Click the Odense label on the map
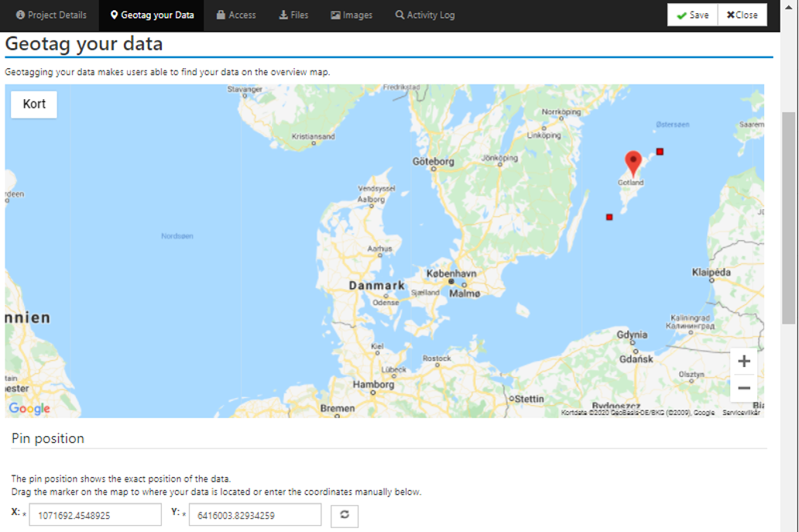 pos(386,303)
